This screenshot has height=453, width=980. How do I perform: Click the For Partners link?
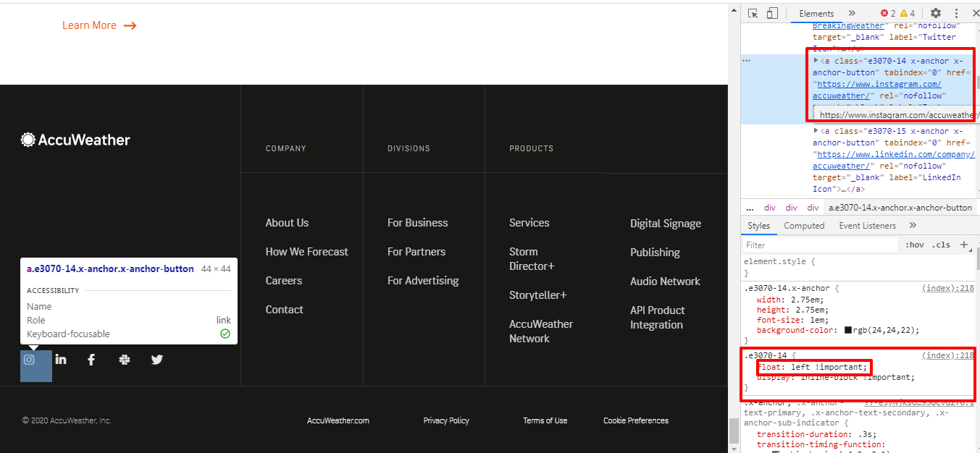pyautogui.click(x=416, y=252)
